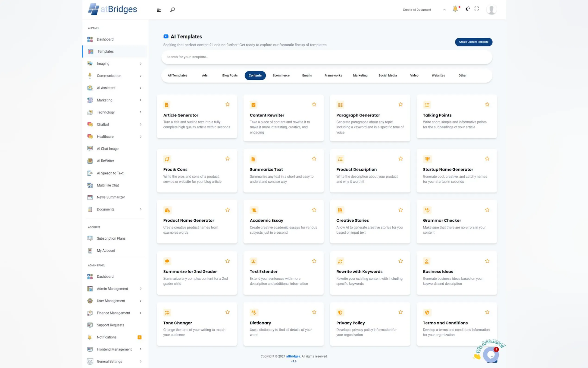
Task: Open the atBridges footer link
Action: (293, 356)
